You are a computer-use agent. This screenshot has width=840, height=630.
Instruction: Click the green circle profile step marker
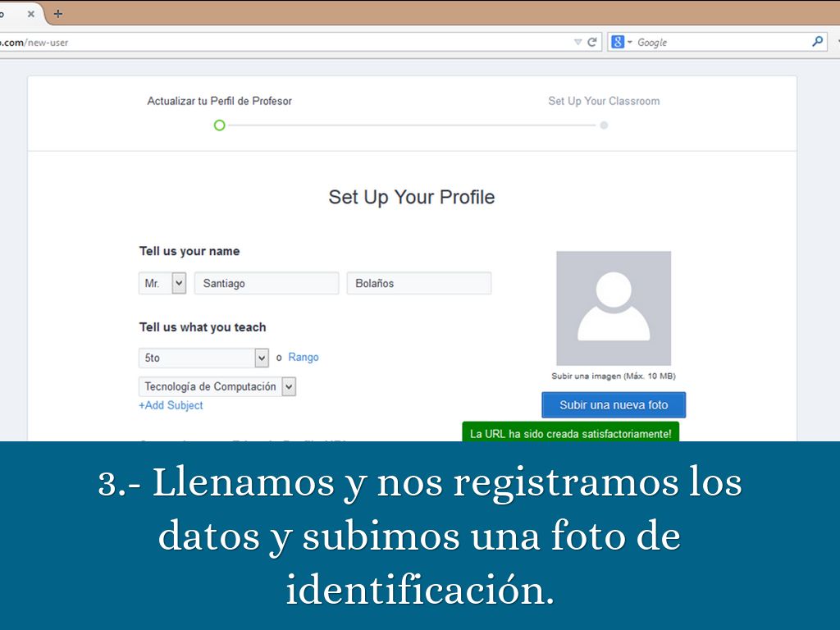219,126
